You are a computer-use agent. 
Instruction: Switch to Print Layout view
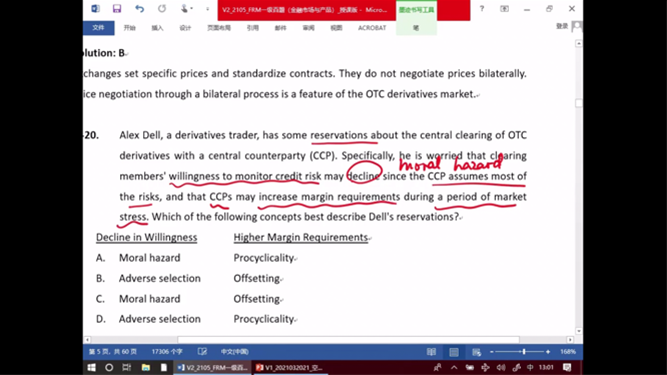tap(454, 352)
